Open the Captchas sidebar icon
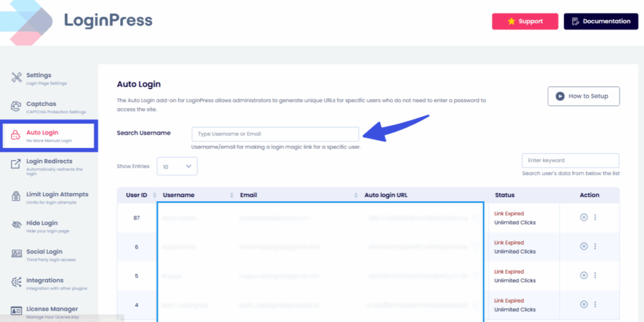 tap(16, 106)
